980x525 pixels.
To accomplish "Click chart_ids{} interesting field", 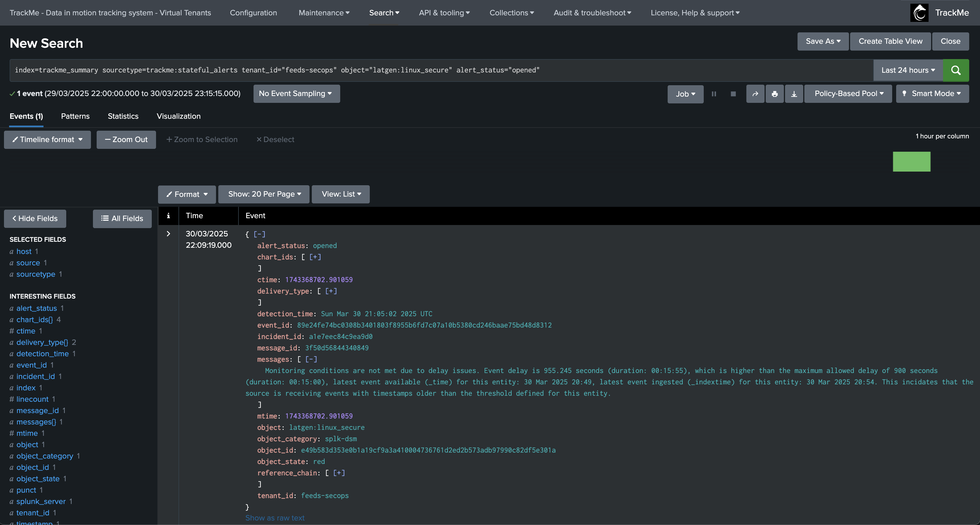I will point(35,320).
